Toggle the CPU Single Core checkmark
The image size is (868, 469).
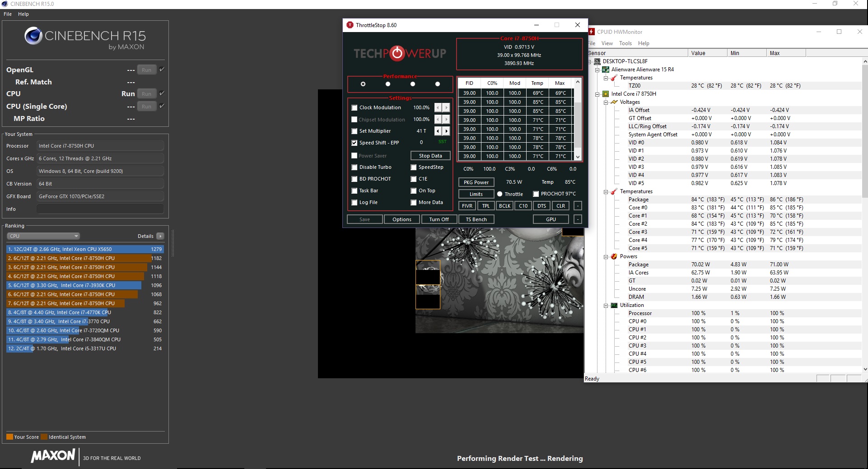(x=162, y=106)
